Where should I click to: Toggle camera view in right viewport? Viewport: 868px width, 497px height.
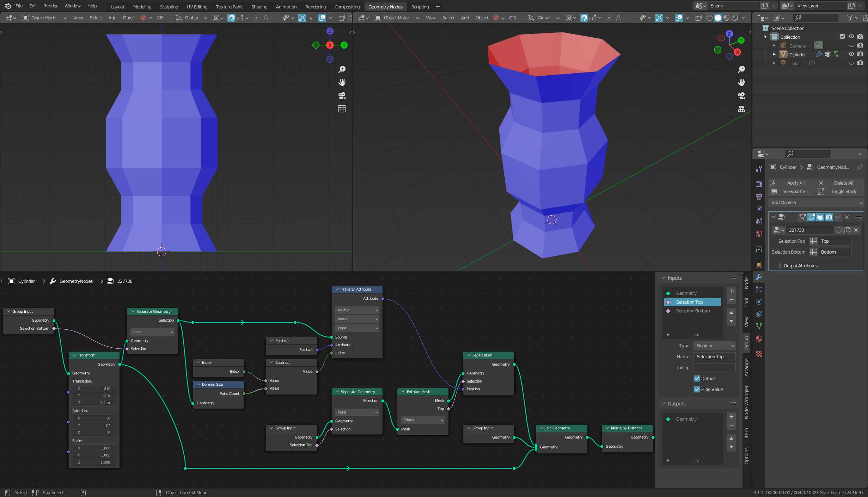[x=741, y=96]
